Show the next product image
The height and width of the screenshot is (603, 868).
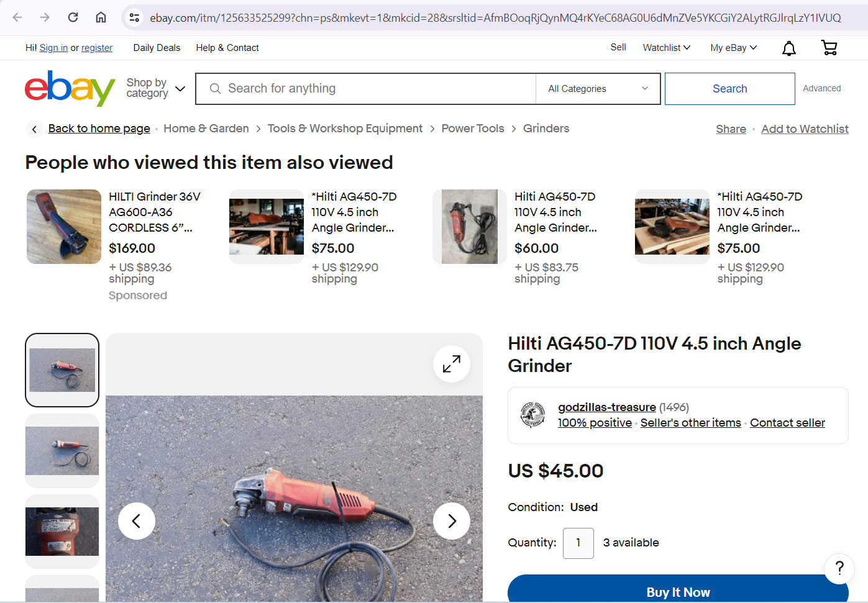[x=452, y=521]
